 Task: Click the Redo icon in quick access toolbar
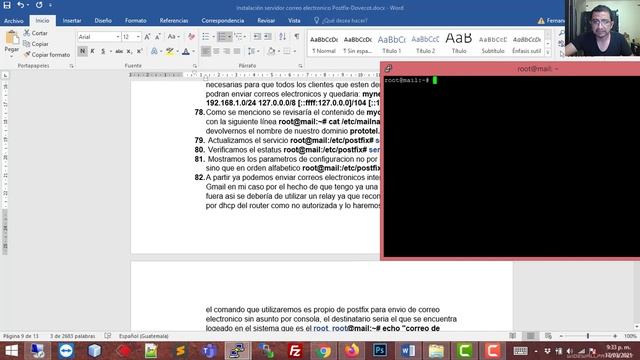pyautogui.click(x=39, y=5)
